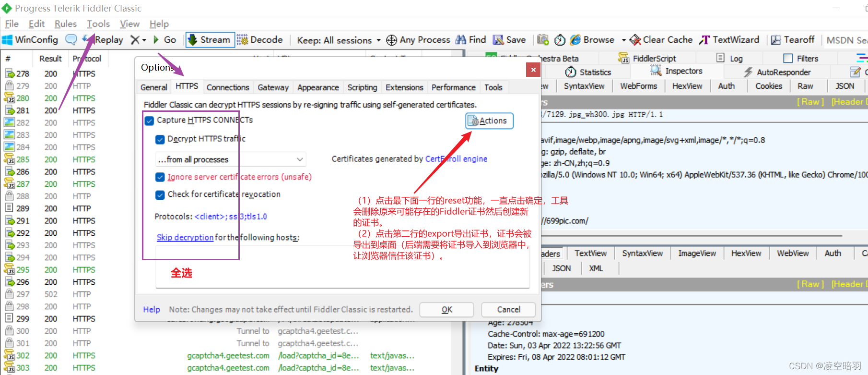Click the CertEnroll engine link
The width and height of the screenshot is (868, 375).
457,159
